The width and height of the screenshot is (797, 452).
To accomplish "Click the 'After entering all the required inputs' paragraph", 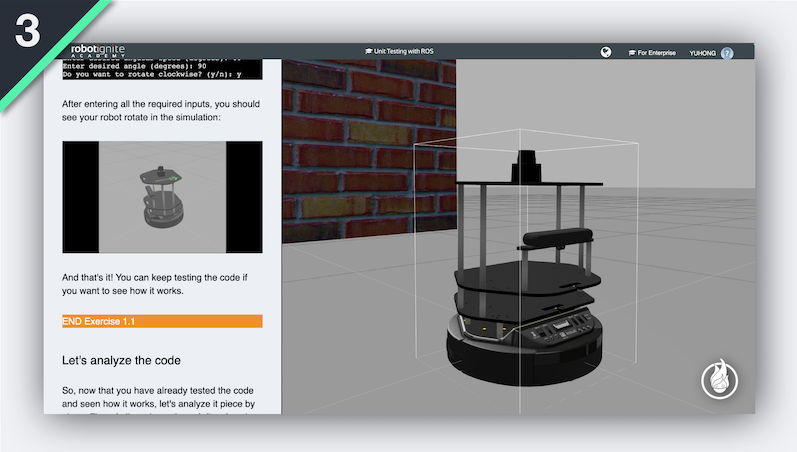I will point(161,110).
